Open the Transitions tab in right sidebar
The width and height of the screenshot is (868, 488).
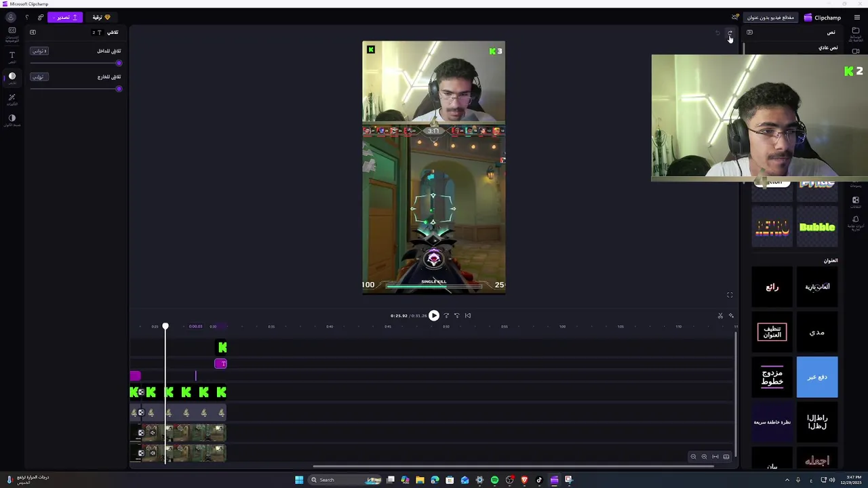[x=856, y=202]
